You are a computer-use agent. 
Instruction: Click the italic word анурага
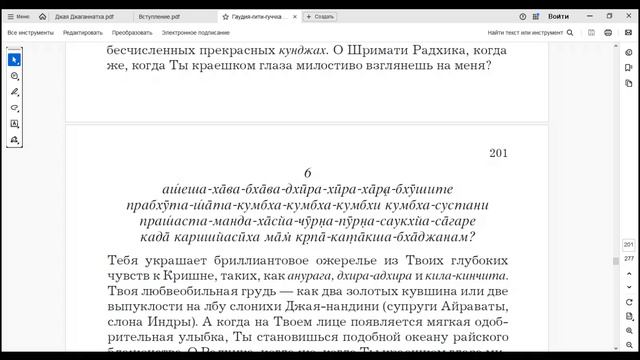(x=309, y=276)
